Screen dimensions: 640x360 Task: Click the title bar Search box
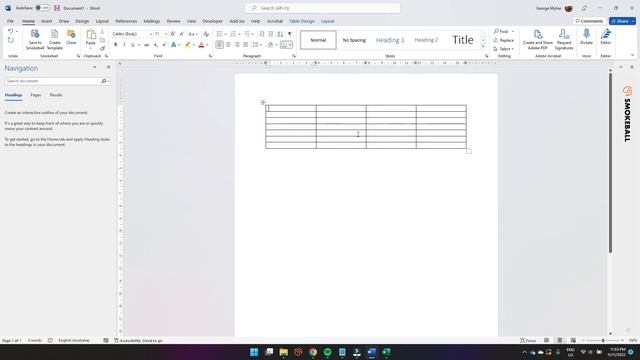[x=322, y=8]
